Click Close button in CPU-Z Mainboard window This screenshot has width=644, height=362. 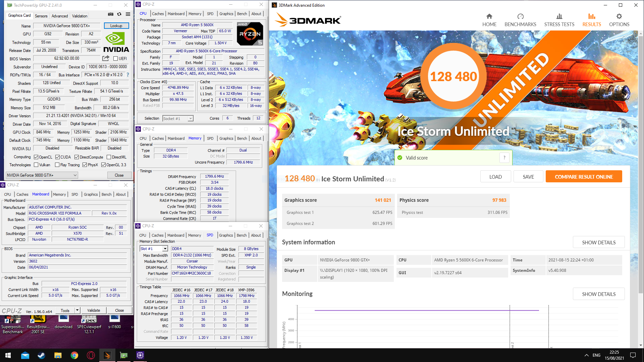[x=119, y=310]
